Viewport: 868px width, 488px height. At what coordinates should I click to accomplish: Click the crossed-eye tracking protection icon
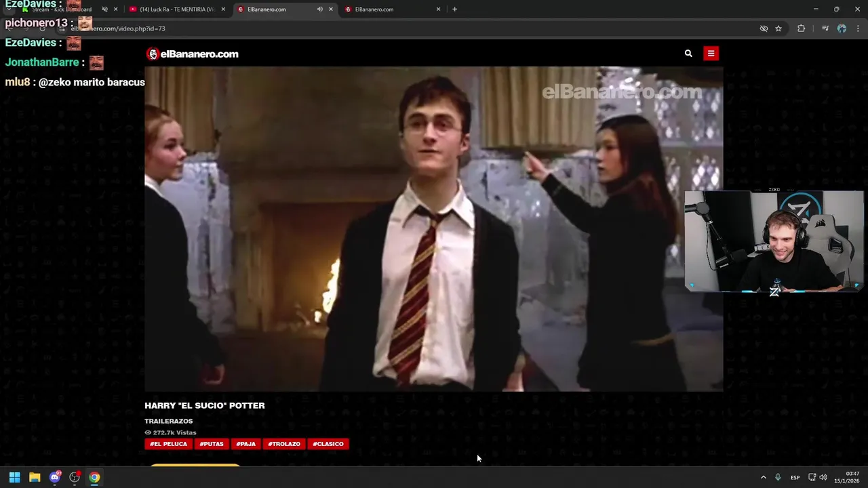(x=764, y=28)
